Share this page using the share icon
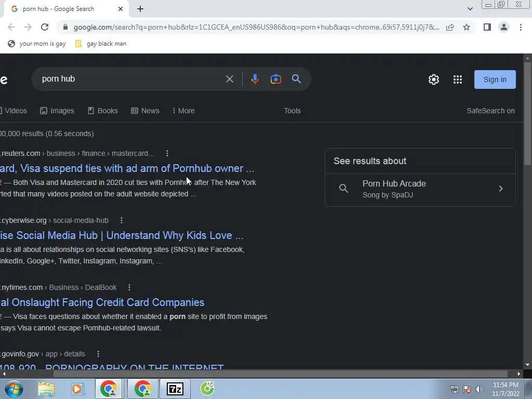Viewport: 532px width, 399px height. pos(450,27)
